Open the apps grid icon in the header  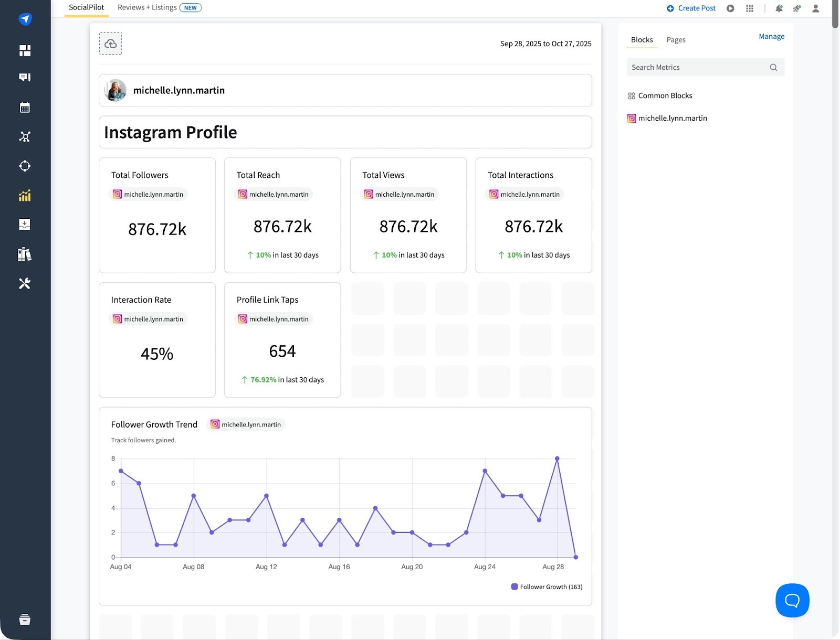[x=750, y=8]
